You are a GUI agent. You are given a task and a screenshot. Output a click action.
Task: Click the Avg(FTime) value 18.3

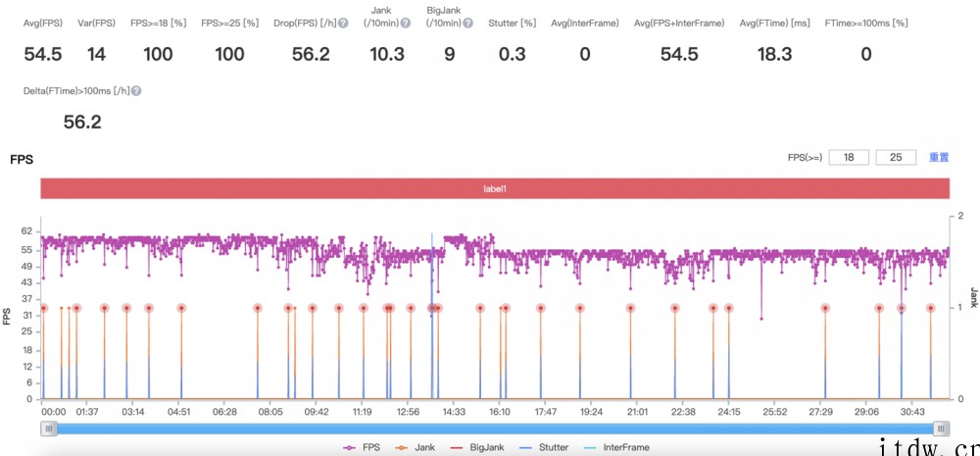coord(774,54)
